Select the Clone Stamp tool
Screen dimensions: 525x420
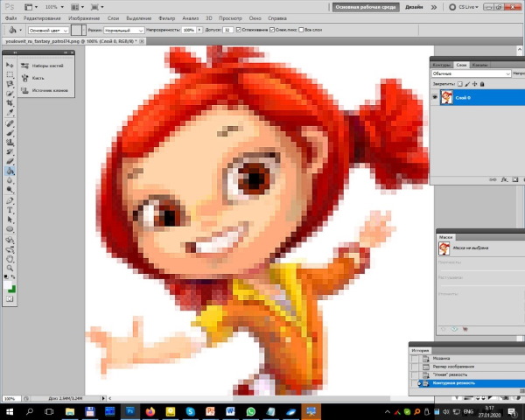[10, 143]
